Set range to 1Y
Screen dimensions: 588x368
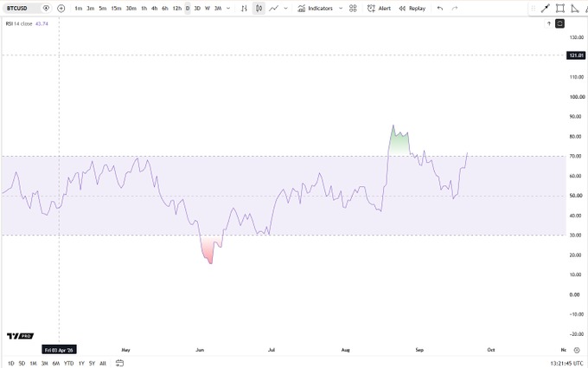(81, 363)
